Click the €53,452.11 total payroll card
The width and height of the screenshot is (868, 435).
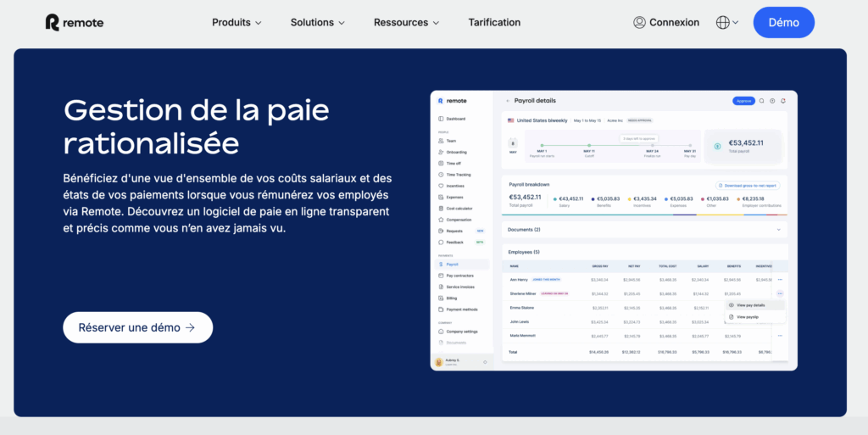(x=743, y=146)
